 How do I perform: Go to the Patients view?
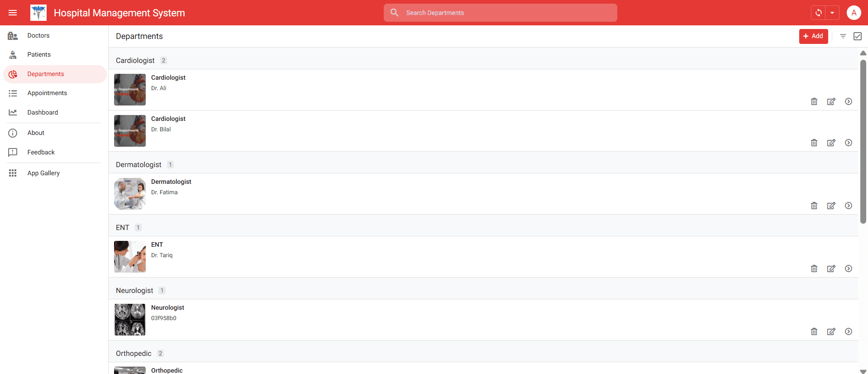(54, 54)
